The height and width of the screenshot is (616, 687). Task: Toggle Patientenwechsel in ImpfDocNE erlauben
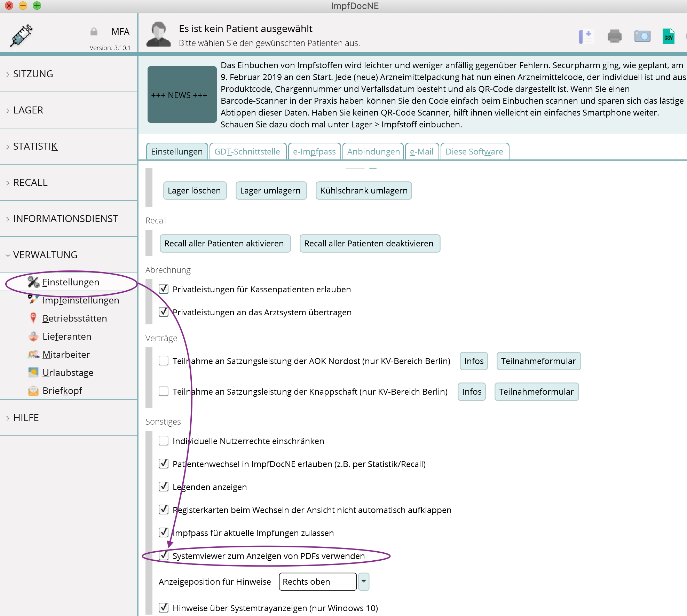[164, 464]
